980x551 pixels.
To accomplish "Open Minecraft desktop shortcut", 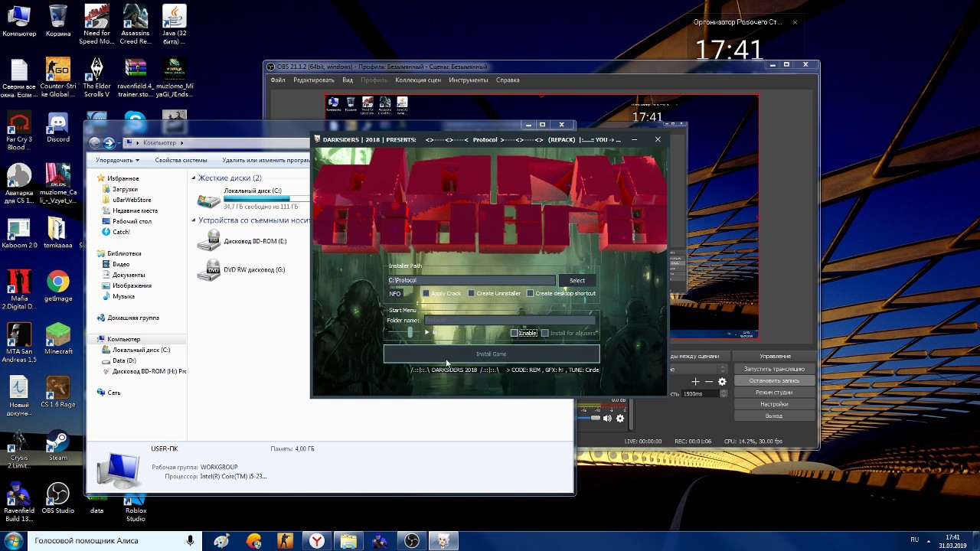I will pyautogui.click(x=58, y=339).
